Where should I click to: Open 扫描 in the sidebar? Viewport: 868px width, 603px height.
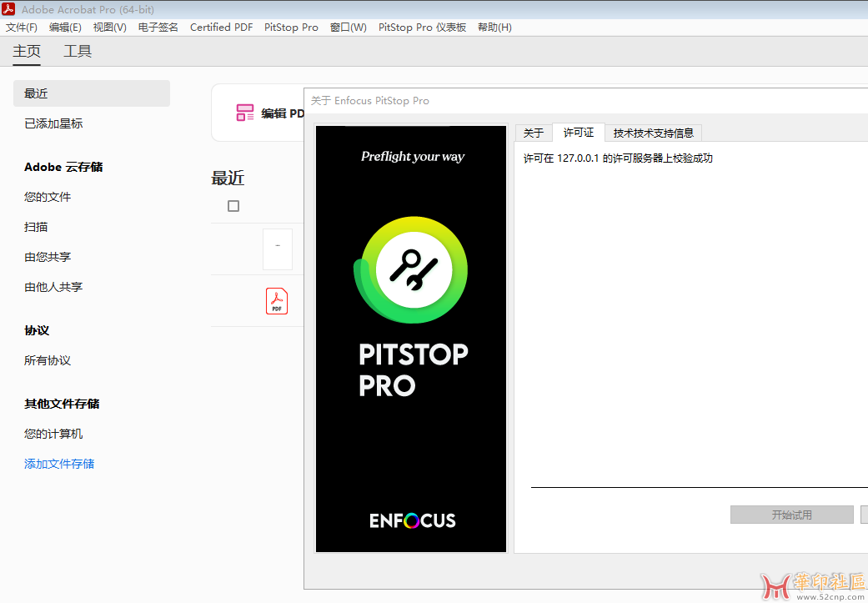(36, 227)
